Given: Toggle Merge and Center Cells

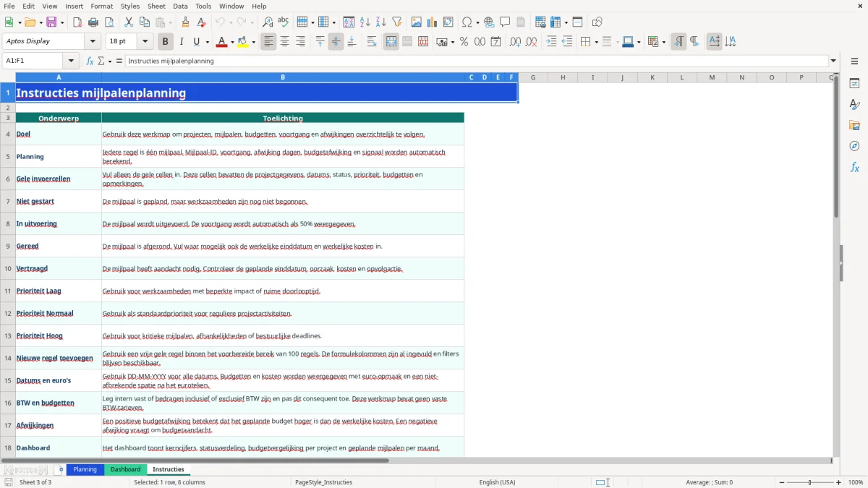Looking at the screenshot, I should [391, 42].
